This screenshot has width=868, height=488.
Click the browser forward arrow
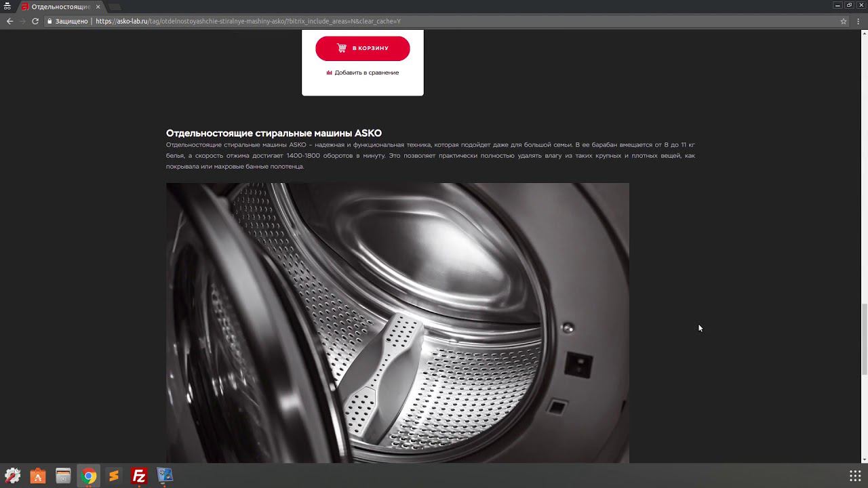[22, 21]
